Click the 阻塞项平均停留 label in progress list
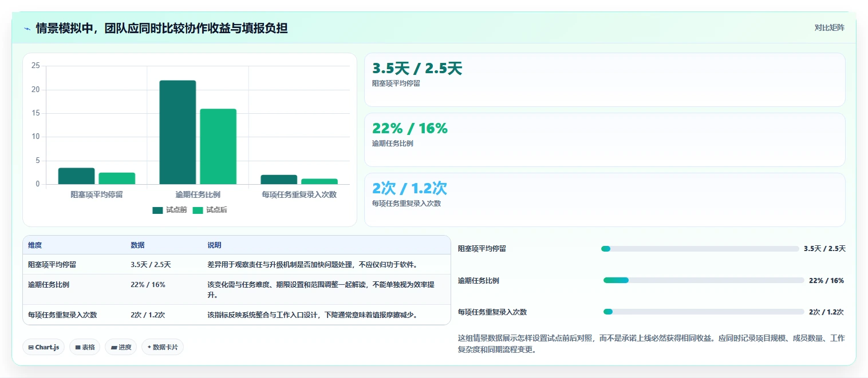This screenshot has width=868, height=378. (482, 249)
